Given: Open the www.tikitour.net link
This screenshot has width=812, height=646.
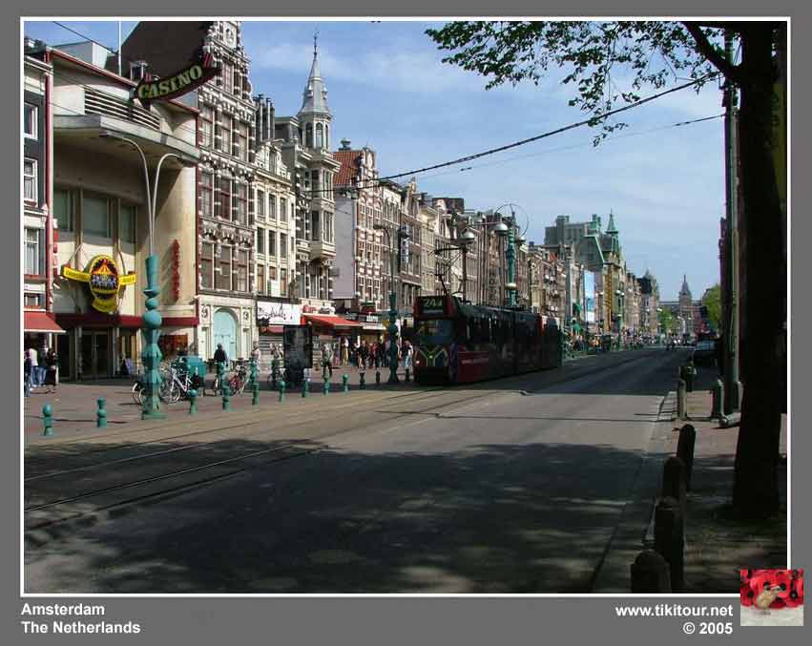Looking at the screenshot, I should coord(674,611).
